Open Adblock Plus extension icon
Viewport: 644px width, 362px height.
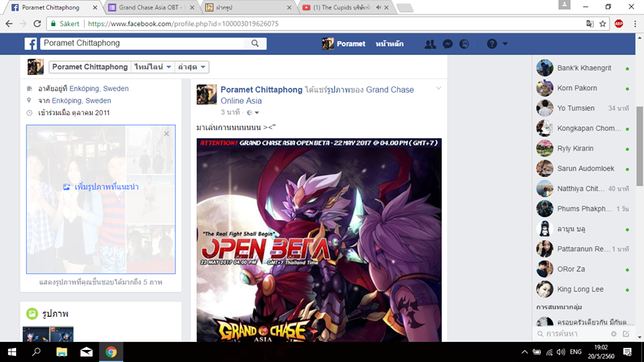click(x=619, y=24)
